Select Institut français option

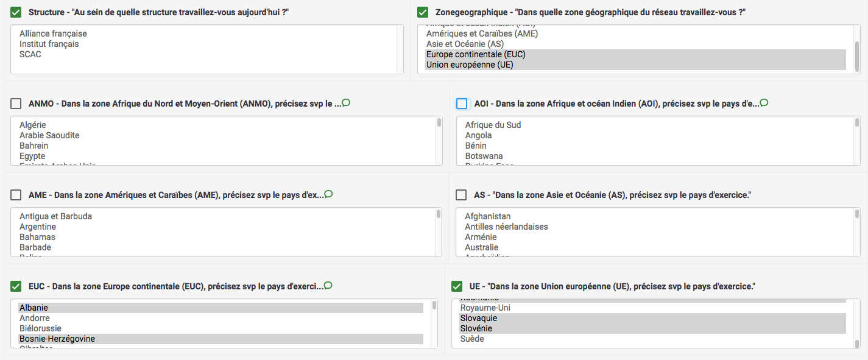(x=49, y=44)
